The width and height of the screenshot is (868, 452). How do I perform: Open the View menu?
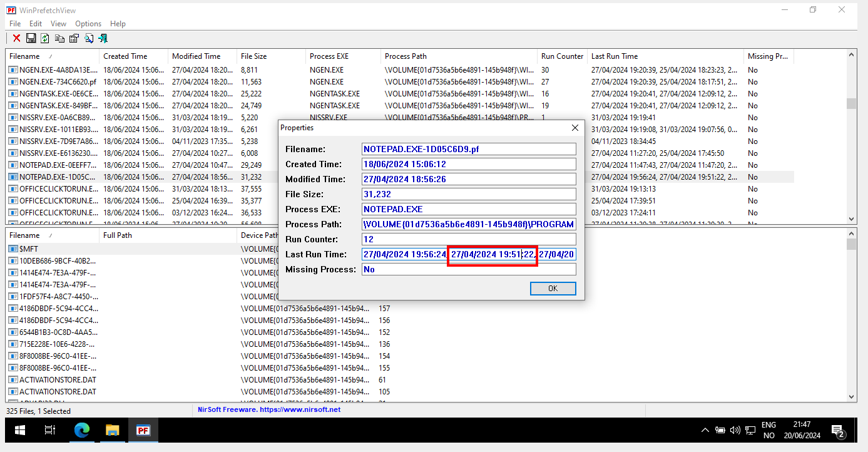pos(58,24)
